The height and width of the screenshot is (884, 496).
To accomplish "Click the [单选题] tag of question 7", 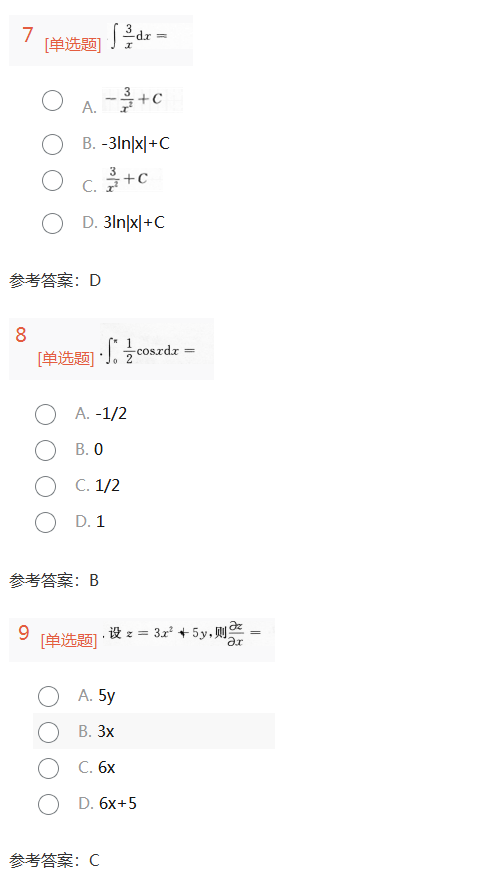I will pyautogui.click(x=73, y=45).
